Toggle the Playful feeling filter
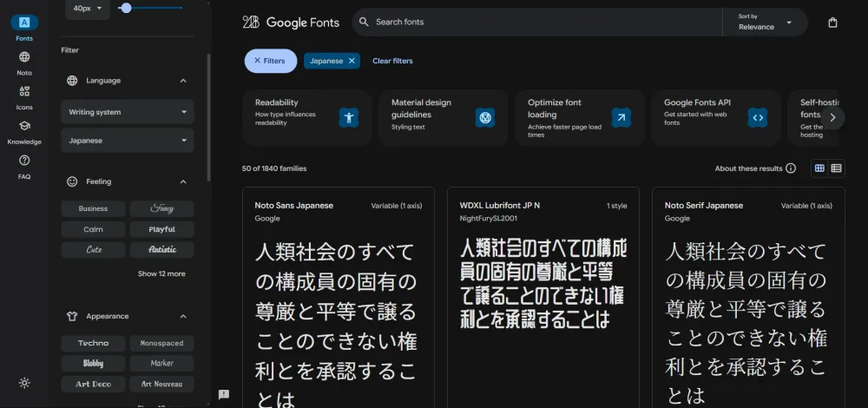The width and height of the screenshot is (868, 408). click(161, 229)
